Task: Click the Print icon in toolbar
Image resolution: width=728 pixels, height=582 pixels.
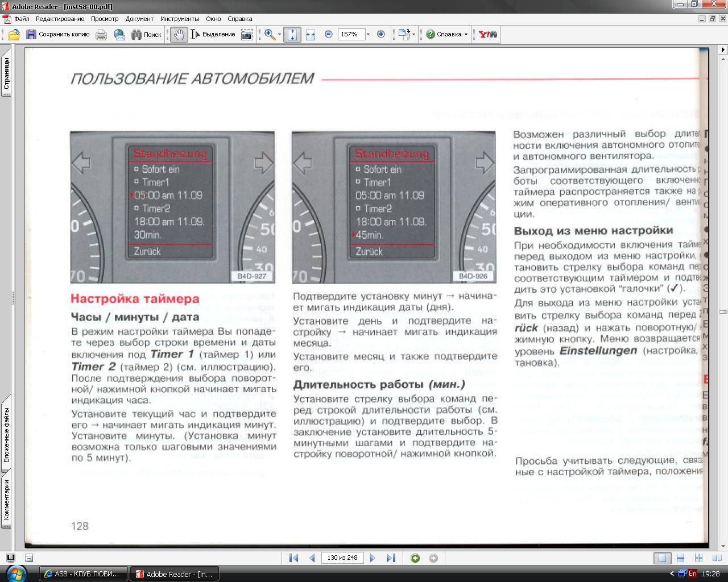Action: coord(101,35)
